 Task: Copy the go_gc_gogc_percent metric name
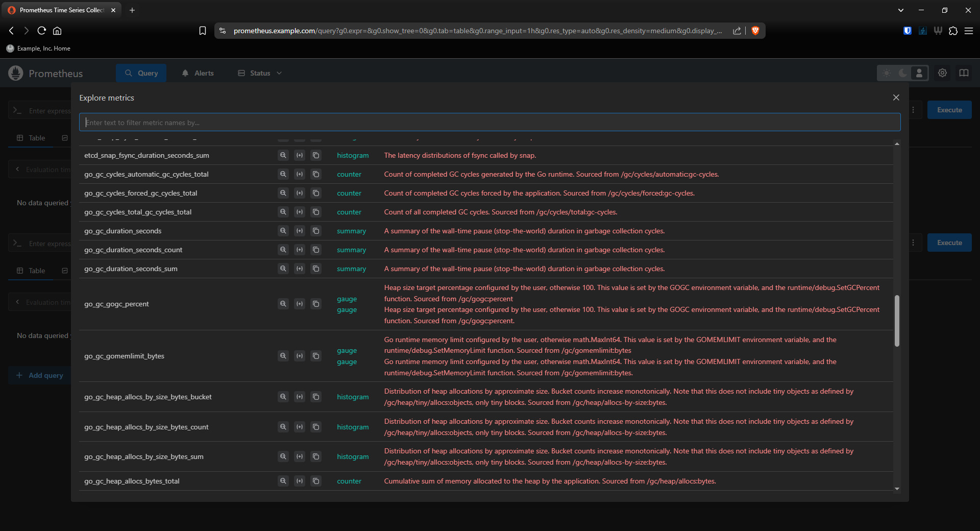coord(316,304)
